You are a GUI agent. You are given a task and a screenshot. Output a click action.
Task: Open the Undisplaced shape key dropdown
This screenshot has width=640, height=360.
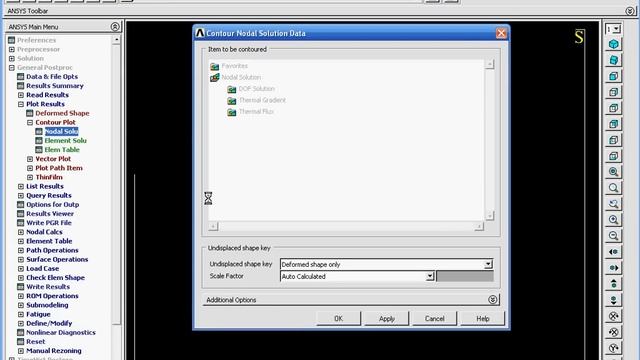tap(488, 264)
